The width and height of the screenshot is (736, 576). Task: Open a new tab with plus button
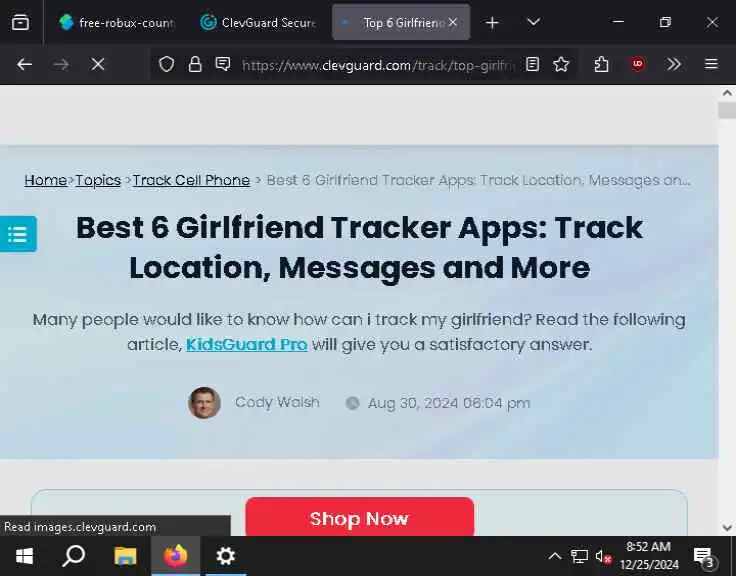point(492,23)
